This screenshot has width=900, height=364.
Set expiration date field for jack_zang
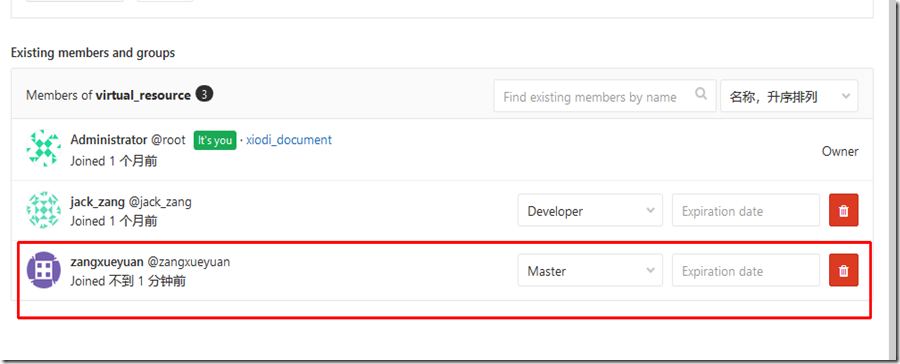(x=746, y=210)
